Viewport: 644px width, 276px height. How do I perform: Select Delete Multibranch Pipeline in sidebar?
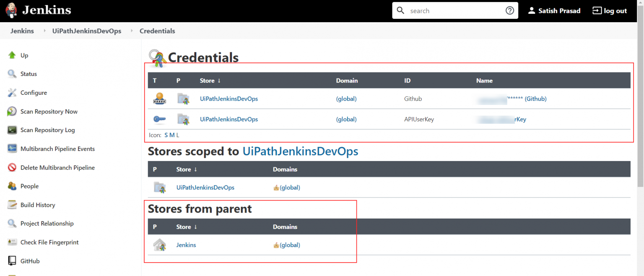(57, 168)
